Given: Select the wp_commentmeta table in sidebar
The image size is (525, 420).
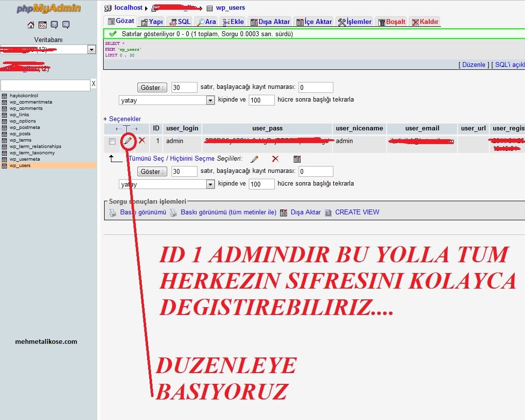Looking at the screenshot, I should pyautogui.click(x=31, y=102).
